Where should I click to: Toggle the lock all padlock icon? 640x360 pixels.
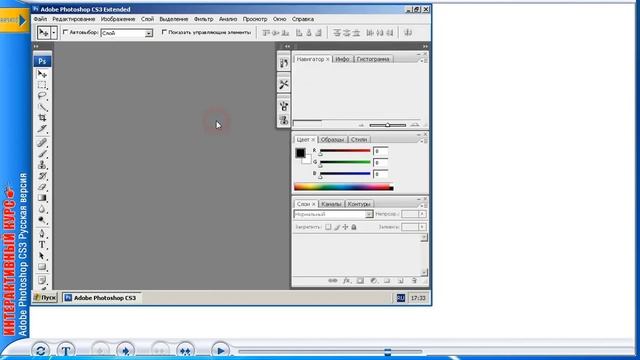point(354,227)
